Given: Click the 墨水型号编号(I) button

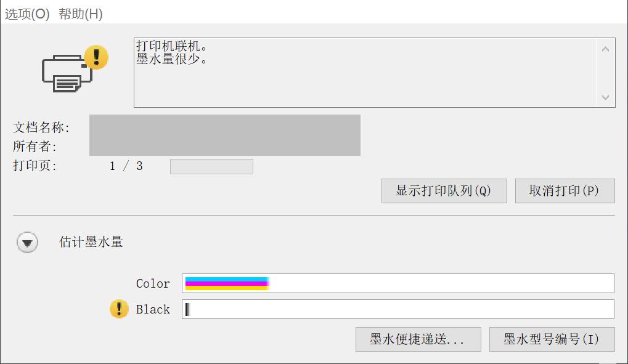Looking at the screenshot, I should tap(552, 339).
